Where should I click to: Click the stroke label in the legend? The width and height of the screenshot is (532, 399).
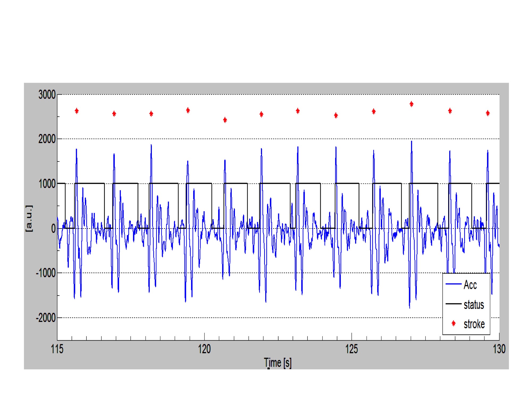tap(474, 324)
